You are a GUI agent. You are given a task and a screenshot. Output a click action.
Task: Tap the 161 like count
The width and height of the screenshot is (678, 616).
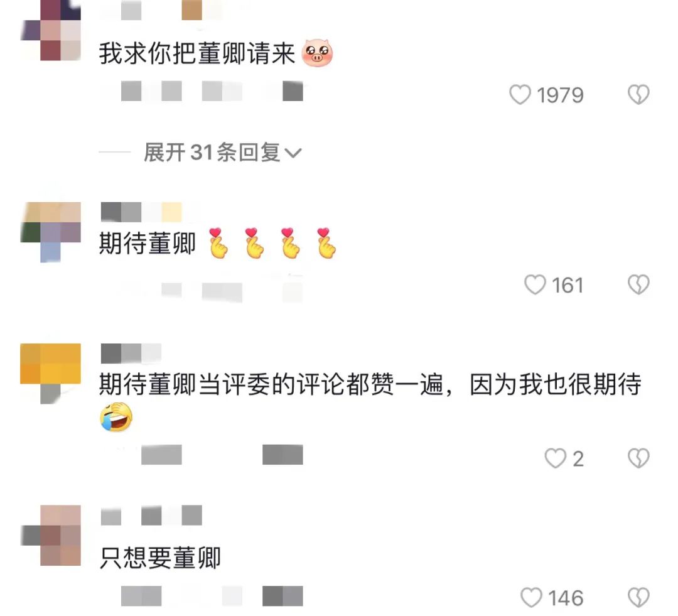(x=568, y=286)
